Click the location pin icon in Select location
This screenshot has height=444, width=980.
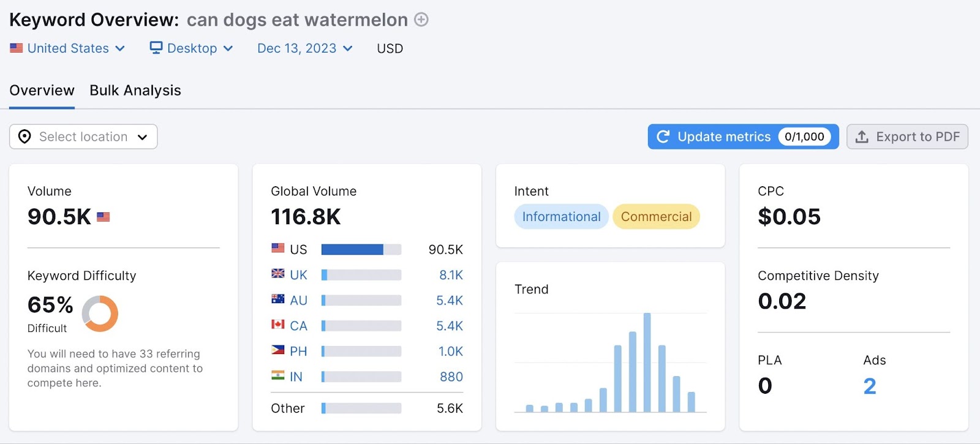pyautogui.click(x=24, y=137)
